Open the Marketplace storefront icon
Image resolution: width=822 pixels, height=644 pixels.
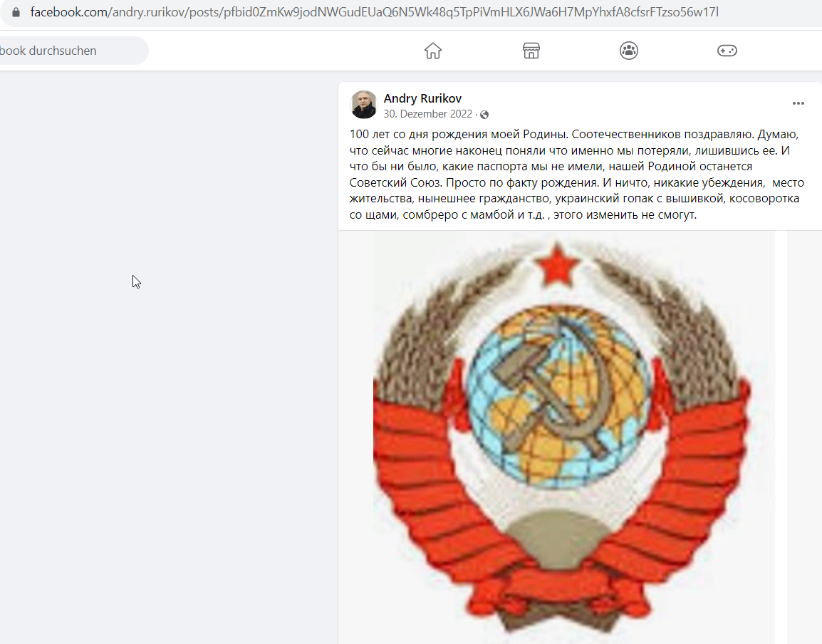(531, 51)
